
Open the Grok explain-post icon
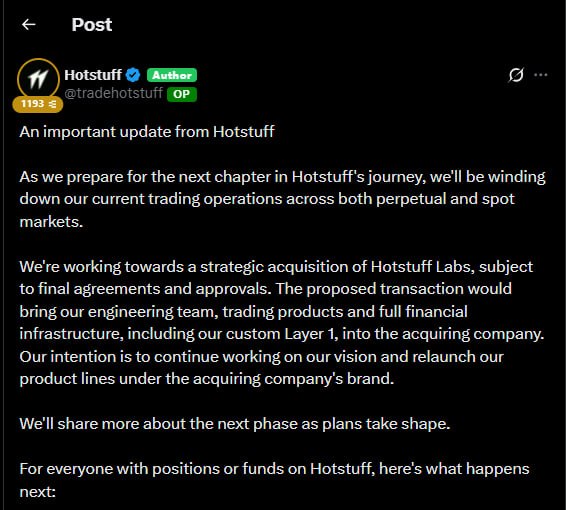pos(516,75)
